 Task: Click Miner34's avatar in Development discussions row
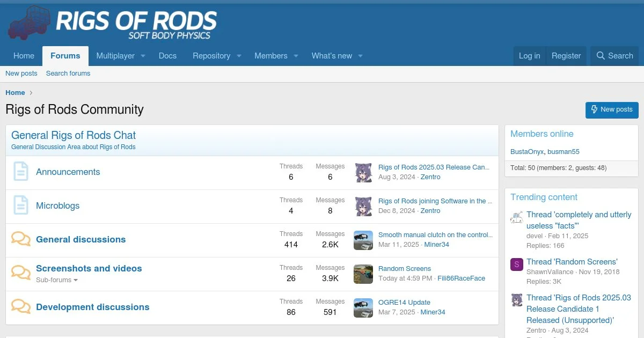tap(363, 307)
